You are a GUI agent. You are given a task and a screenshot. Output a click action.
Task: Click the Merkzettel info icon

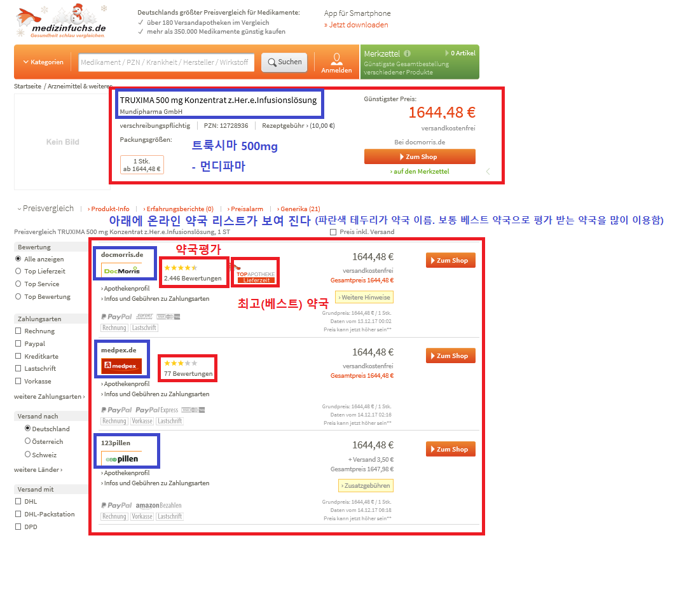(x=407, y=53)
